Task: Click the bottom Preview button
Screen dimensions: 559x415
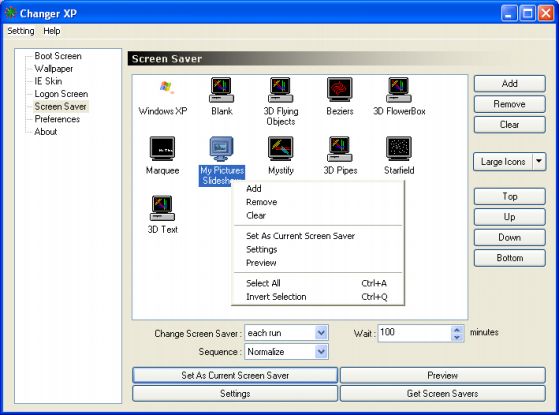Action: 442,375
